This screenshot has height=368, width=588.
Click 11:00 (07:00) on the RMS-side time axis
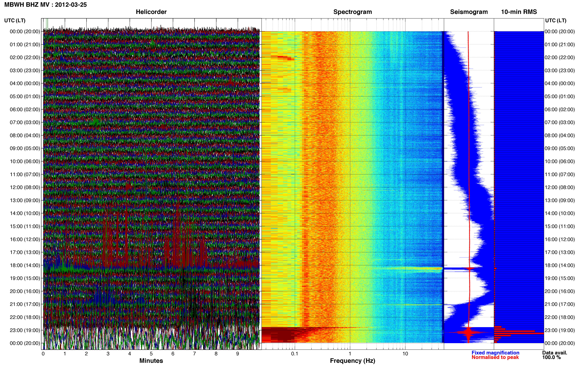coord(560,174)
